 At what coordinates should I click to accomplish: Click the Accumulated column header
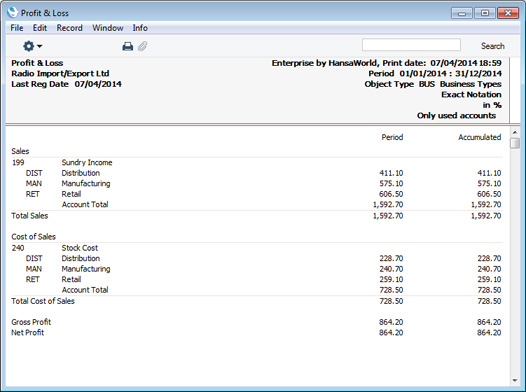480,137
